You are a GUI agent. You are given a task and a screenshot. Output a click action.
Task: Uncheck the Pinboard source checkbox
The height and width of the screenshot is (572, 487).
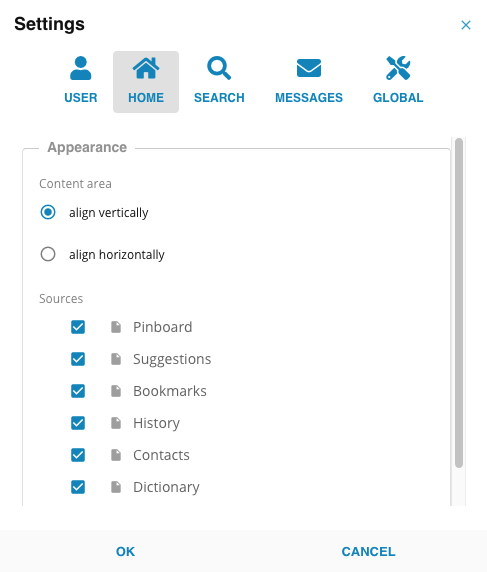(78, 327)
